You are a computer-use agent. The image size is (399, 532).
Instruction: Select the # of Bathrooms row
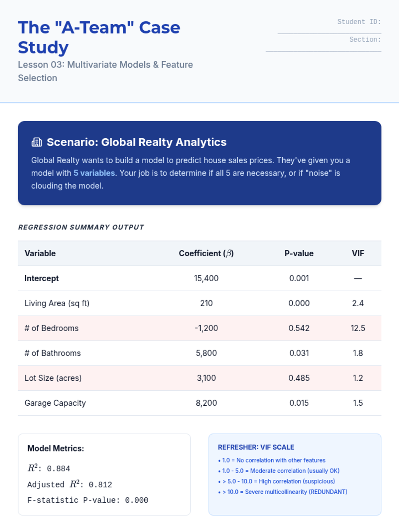click(x=199, y=353)
